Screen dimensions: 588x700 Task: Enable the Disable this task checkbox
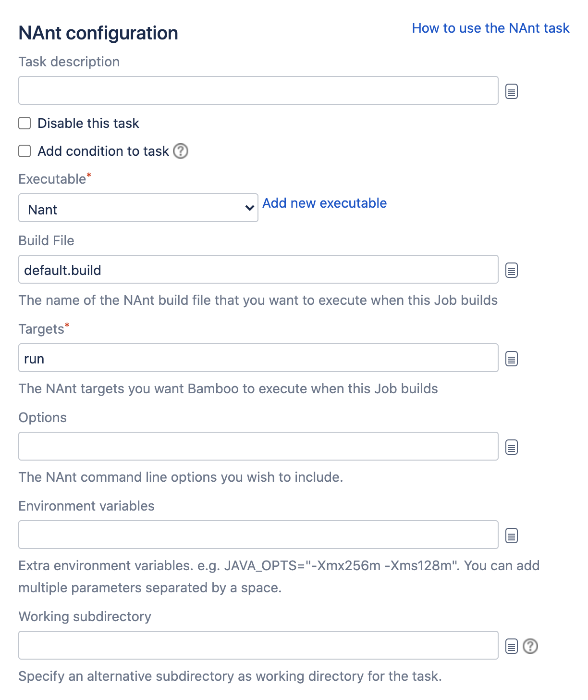coord(24,123)
